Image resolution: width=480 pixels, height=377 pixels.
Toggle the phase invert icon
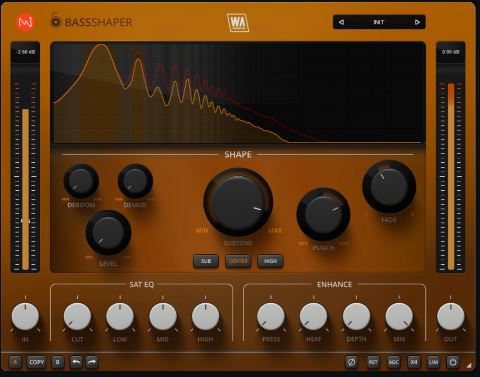pyautogui.click(x=351, y=362)
